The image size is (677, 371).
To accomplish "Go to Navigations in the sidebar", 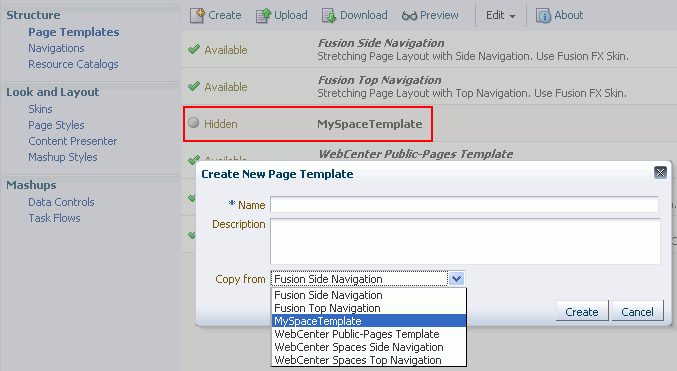I will [x=56, y=48].
